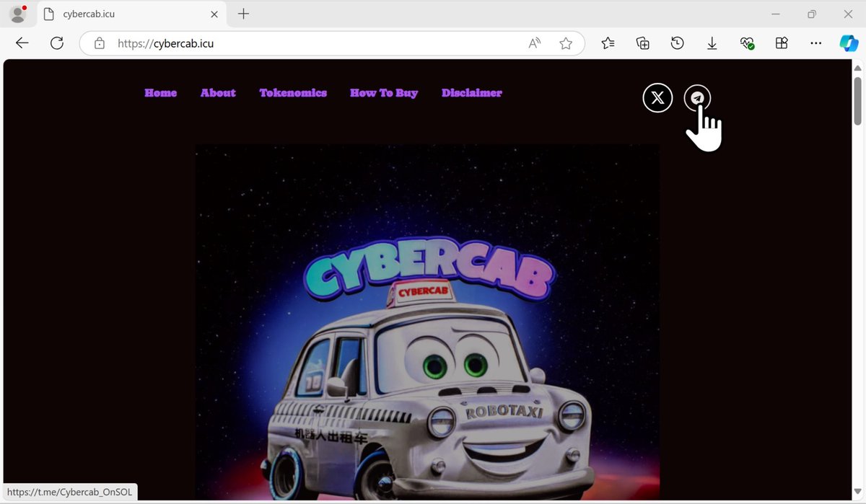Open Collections in the browser toolbar

pos(642,43)
